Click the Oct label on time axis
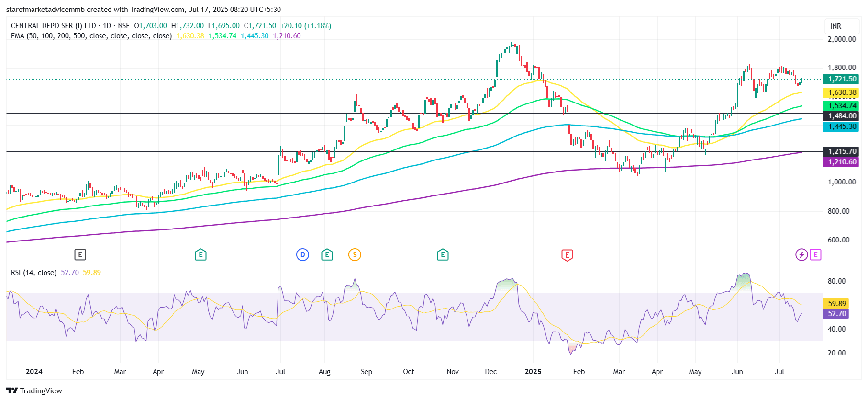This screenshot has height=401, width=868. tap(409, 372)
